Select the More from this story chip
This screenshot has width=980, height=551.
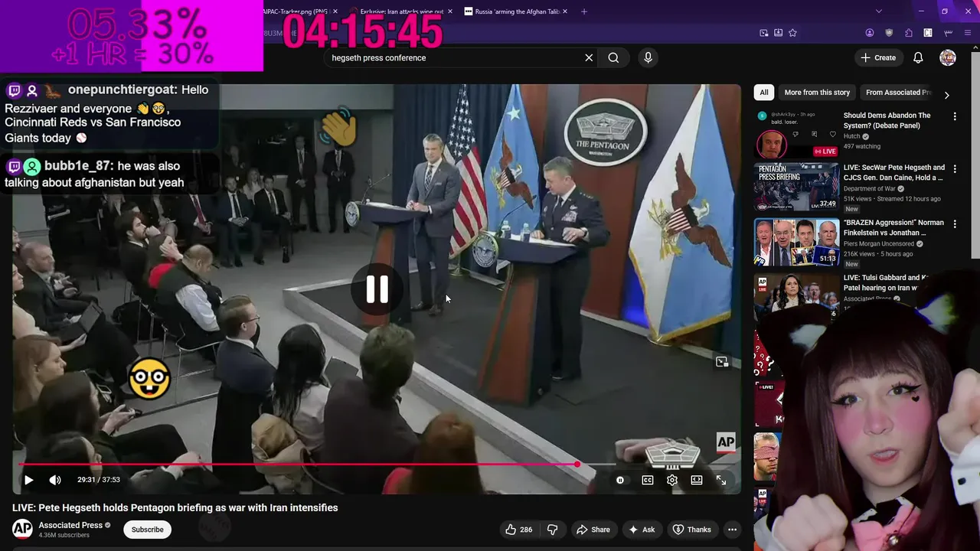817,93
